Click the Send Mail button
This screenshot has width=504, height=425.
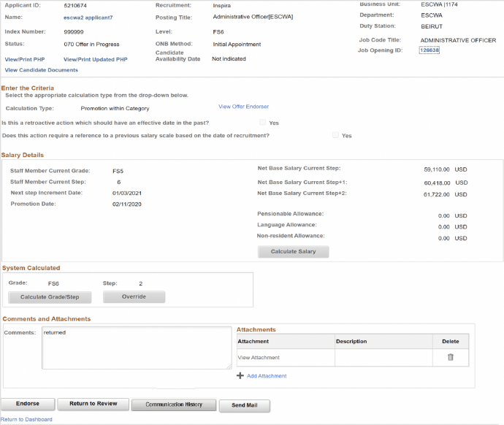[x=245, y=405]
